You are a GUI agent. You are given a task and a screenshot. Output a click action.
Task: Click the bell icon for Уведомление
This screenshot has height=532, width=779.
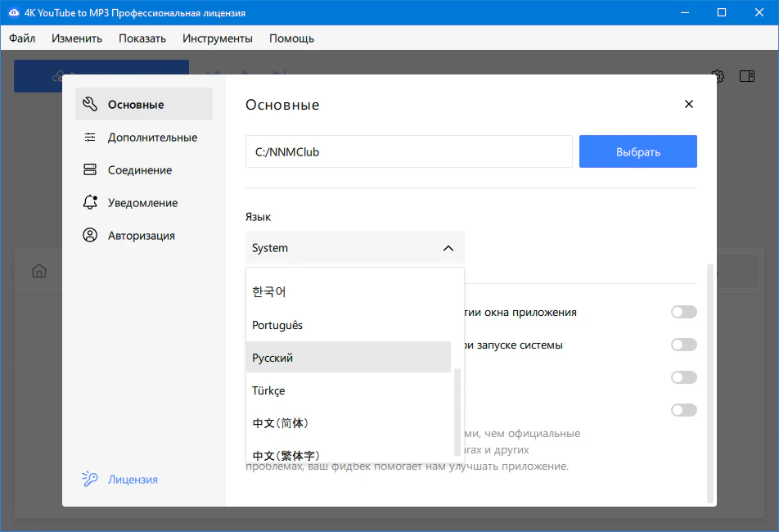tap(90, 203)
